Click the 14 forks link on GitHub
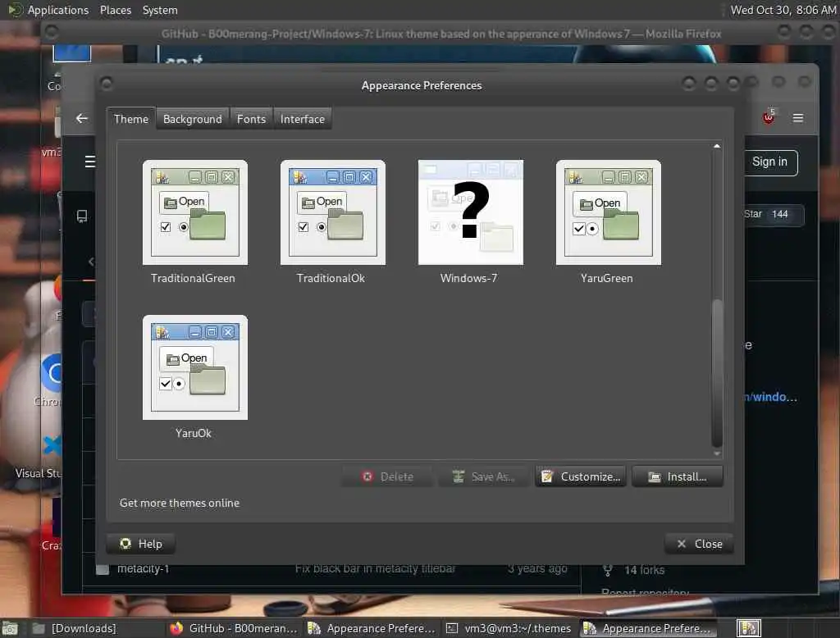The width and height of the screenshot is (840, 638). 644,570
